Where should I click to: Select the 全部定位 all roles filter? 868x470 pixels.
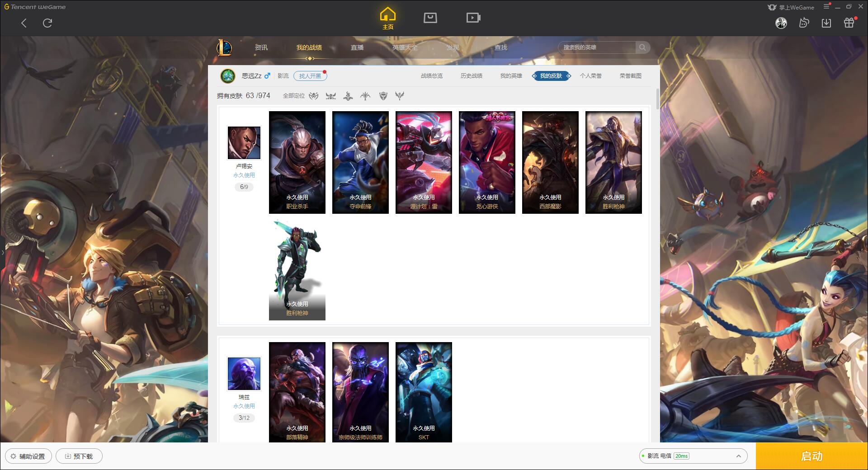click(294, 96)
